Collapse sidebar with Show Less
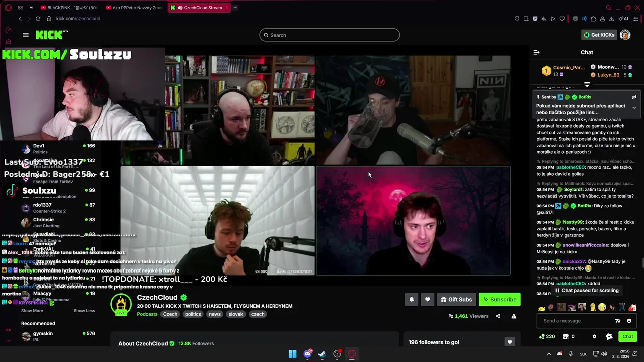The width and height of the screenshot is (644, 362). coord(85,311)
